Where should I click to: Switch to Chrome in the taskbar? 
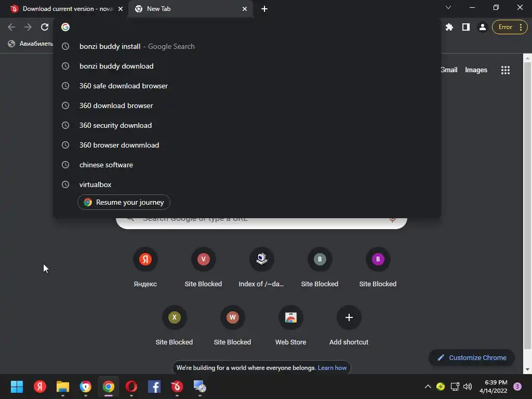109,387
